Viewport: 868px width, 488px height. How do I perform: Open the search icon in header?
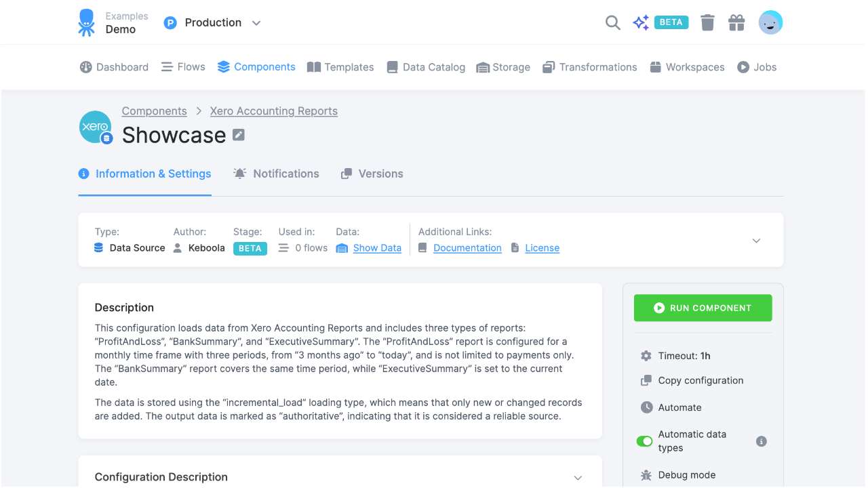coord(612,22)
